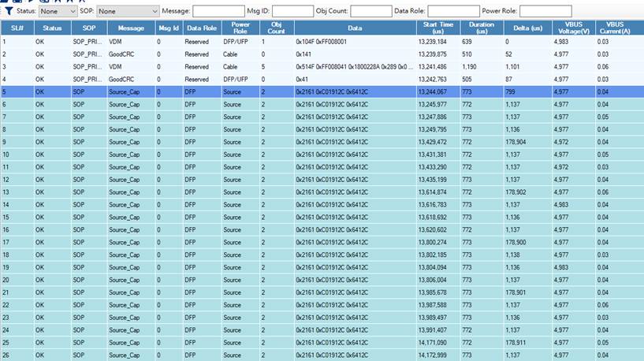Select data cell '0x41' in row 4
Image resolution: width=644 pixels, height=361 pixels.
click(301, 80)
